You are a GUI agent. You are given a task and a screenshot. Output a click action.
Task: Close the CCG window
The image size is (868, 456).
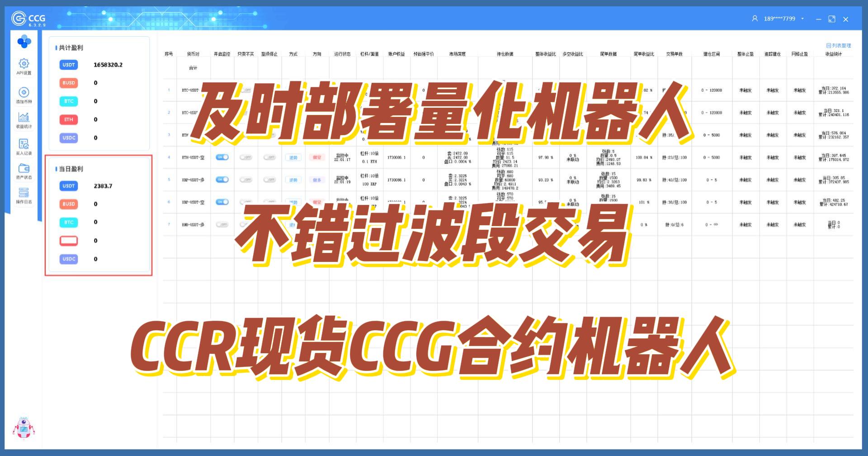click(846, 19)
